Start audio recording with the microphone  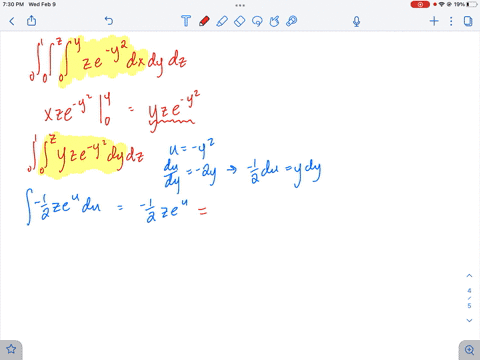[x=356, y=22]
